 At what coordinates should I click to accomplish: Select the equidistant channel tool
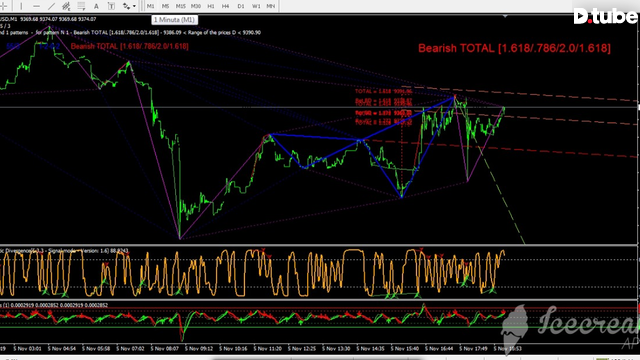point(66,6)
